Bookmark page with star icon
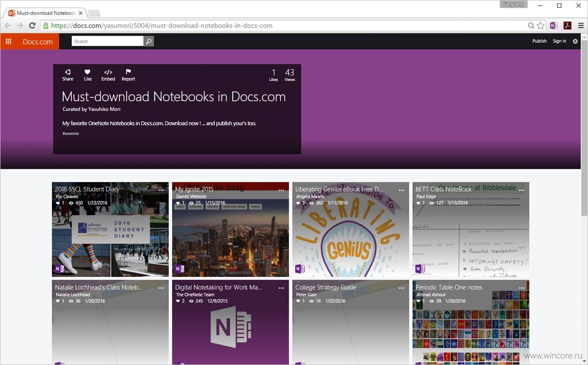Viewport: 588px width, 365px height. tap(540, 26)
